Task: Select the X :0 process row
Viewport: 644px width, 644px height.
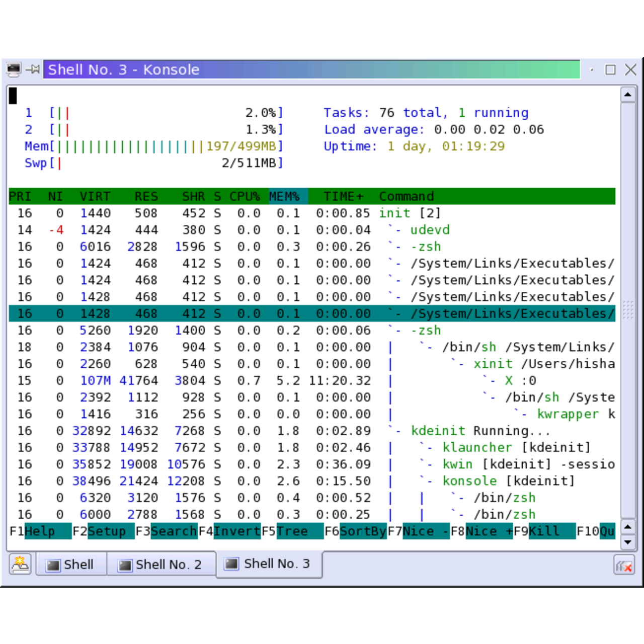Action: (312, 380)
